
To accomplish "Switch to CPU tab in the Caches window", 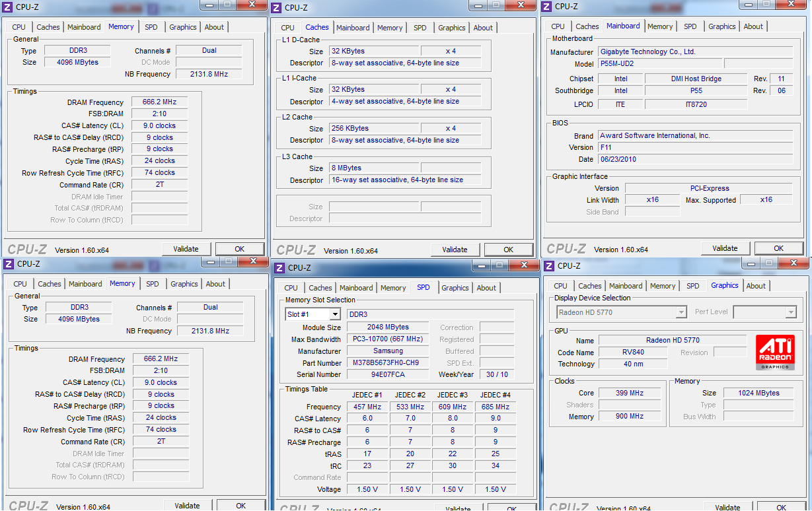I will pos(287,28).
